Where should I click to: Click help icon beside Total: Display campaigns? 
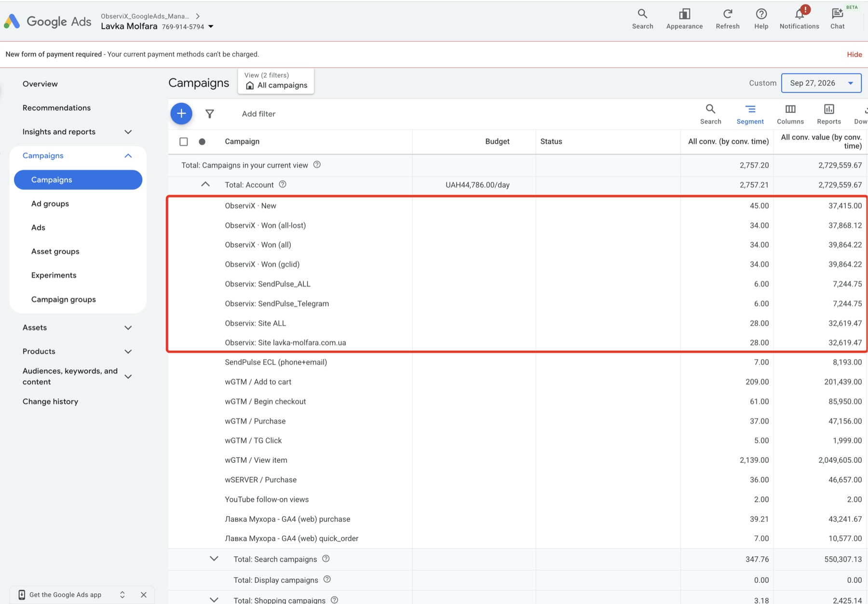pos(327,579)
